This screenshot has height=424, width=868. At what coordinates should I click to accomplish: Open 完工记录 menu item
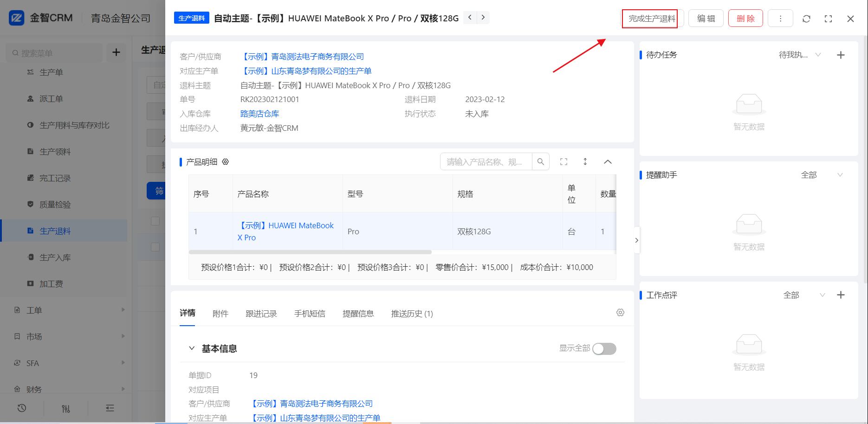(x=55, y=178)
